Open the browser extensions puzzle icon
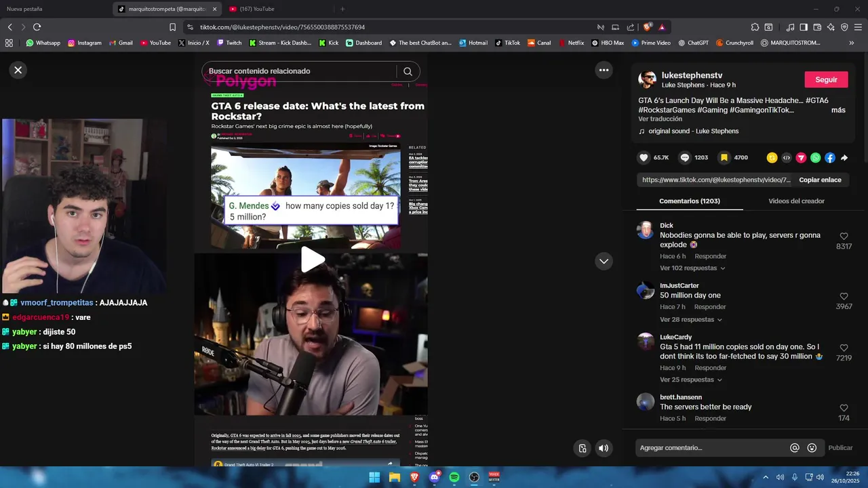Image resolution: width=868 pixels, height=488 pixels. [755, 27]
